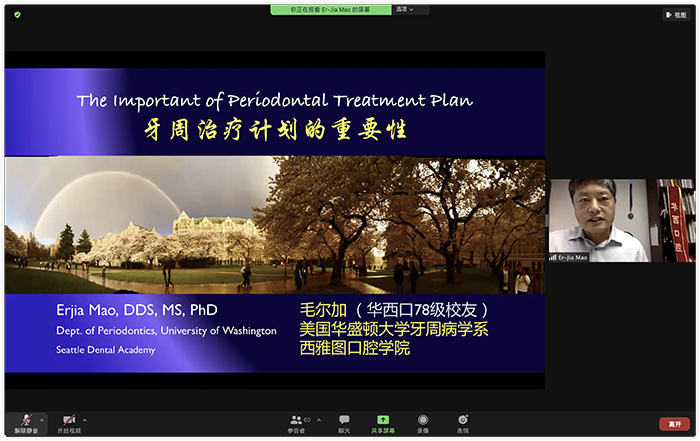700x441 pixels.
Task: Switch layout with the 视图 view button
Action: click(x=676, y=15)
